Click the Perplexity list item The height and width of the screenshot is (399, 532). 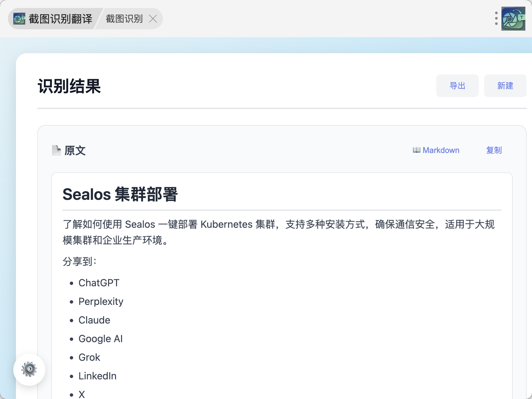(101, 302)
